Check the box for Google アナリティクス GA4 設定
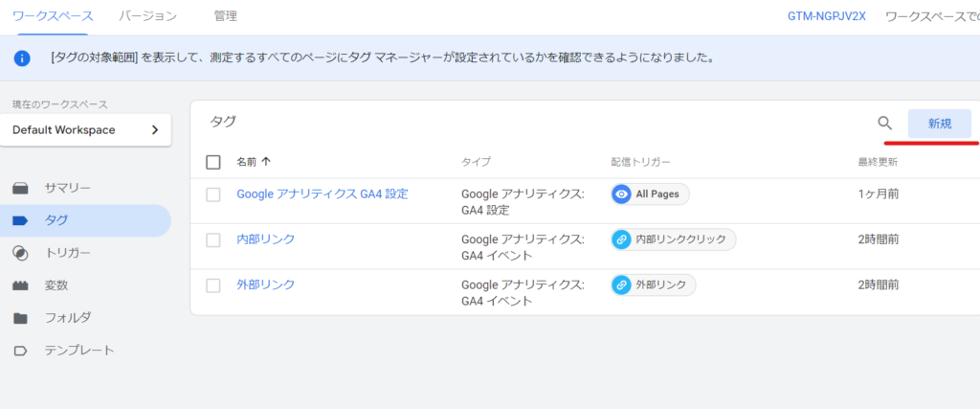This screenshot has height=409, width=980. pos(213,194)
